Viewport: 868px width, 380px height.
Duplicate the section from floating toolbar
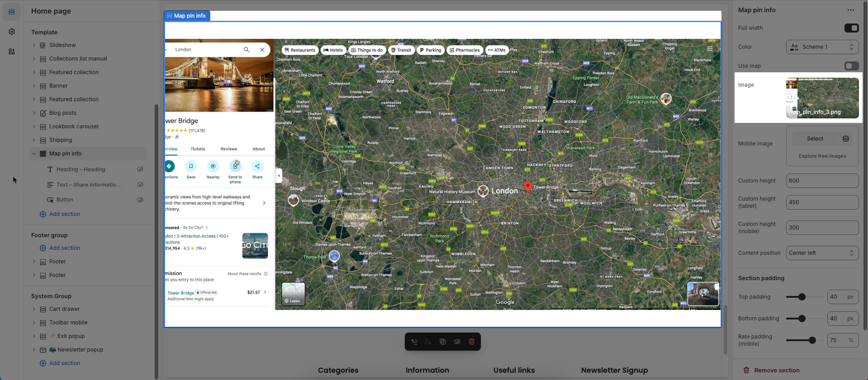(x=443, y=342)
